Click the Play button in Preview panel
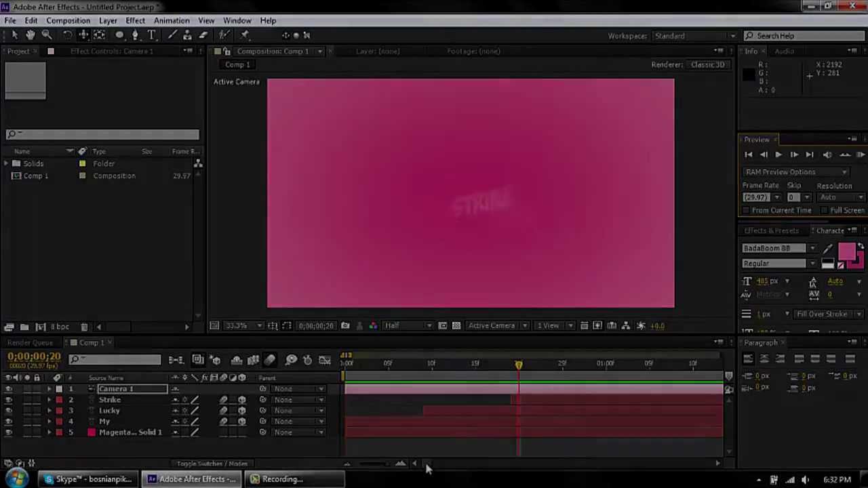The height and width of the screenshot is (488, 868). pyautogui.click(x=778, y=155)
